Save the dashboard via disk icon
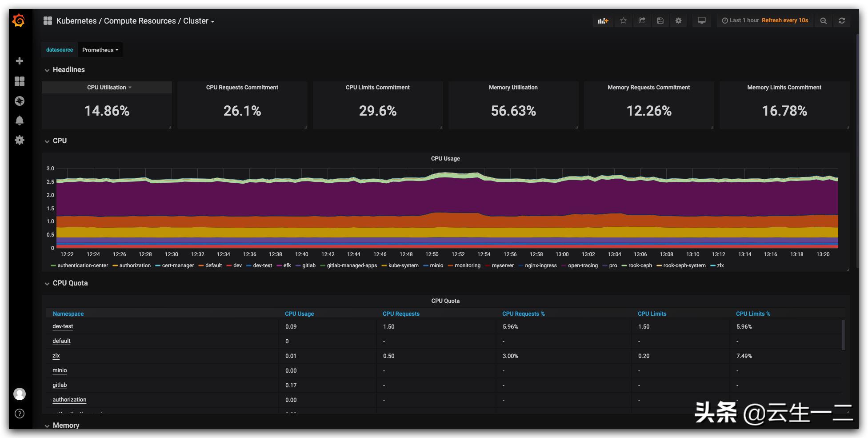Viewport: 868px width, 438px height. 660,20
